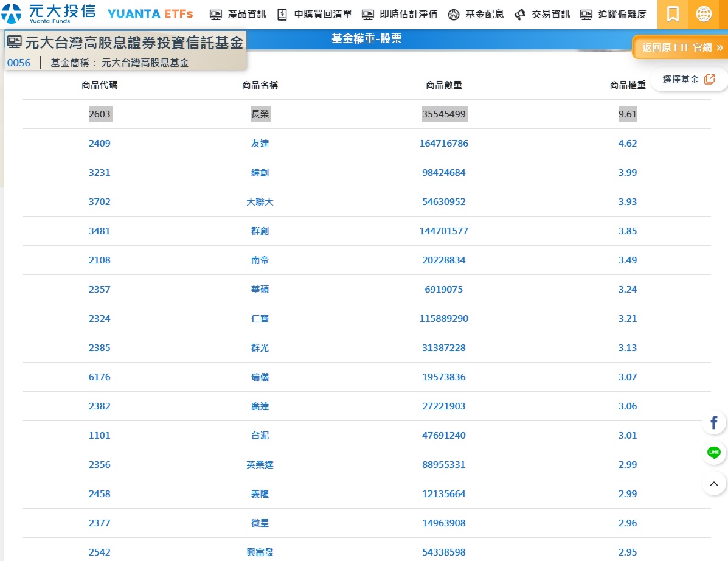Click the 基金配息 pie chart icon
728x561 pixels.
click(x=453, y=15)
